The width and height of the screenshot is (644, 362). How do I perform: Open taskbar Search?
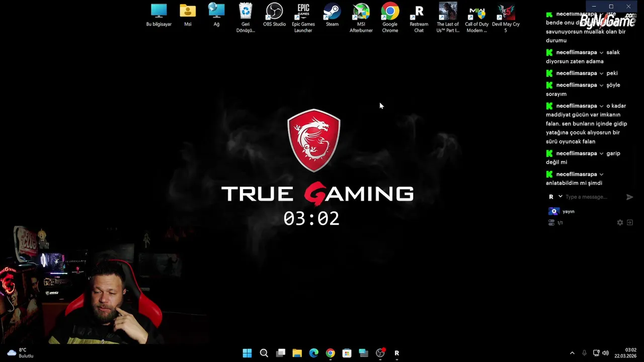coord(264,353)
